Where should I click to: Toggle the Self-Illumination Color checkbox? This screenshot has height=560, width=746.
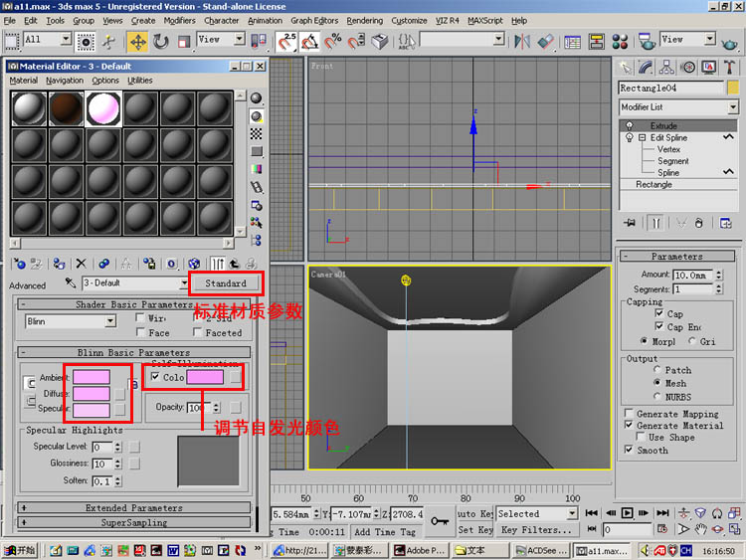[155, 377]
